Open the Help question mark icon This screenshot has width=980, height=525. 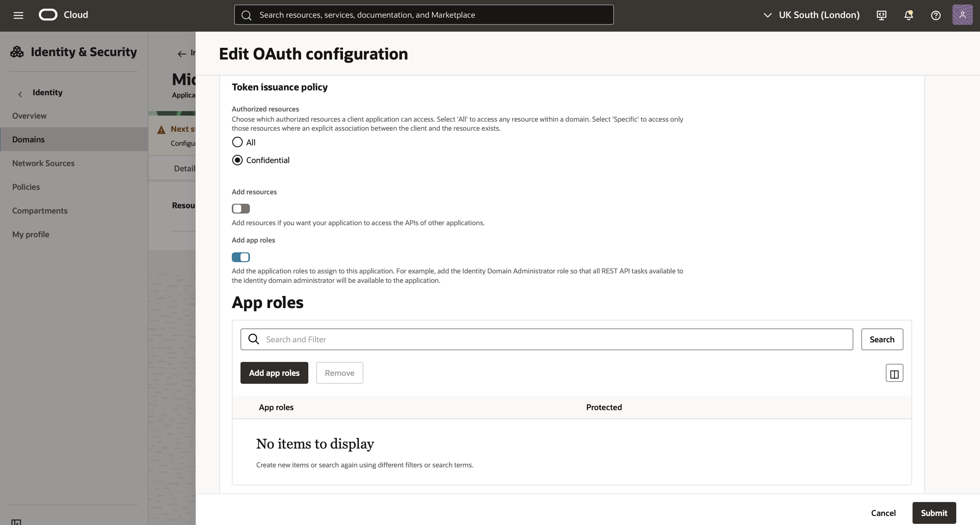coord(936,15)
